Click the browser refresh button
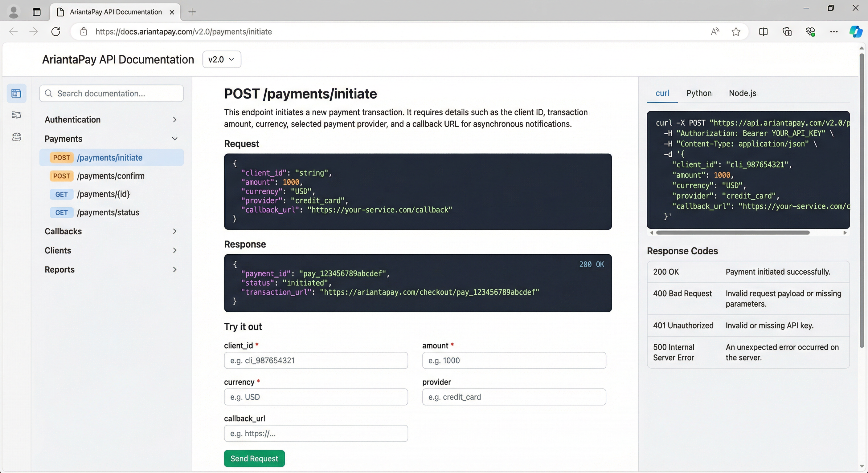Viewport: 868px width, 473px height. pyautogui.click(x=55, y=32)
